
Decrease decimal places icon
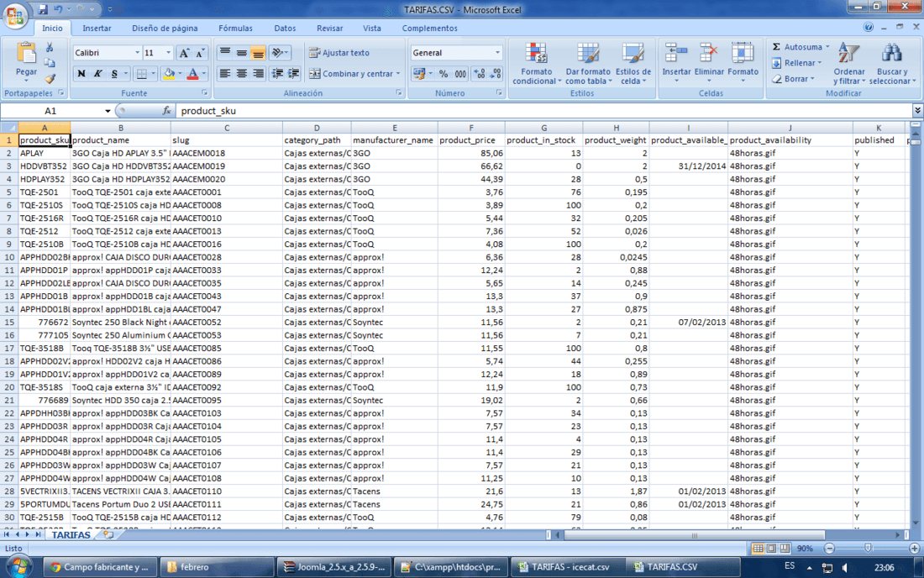pos(496,74)
